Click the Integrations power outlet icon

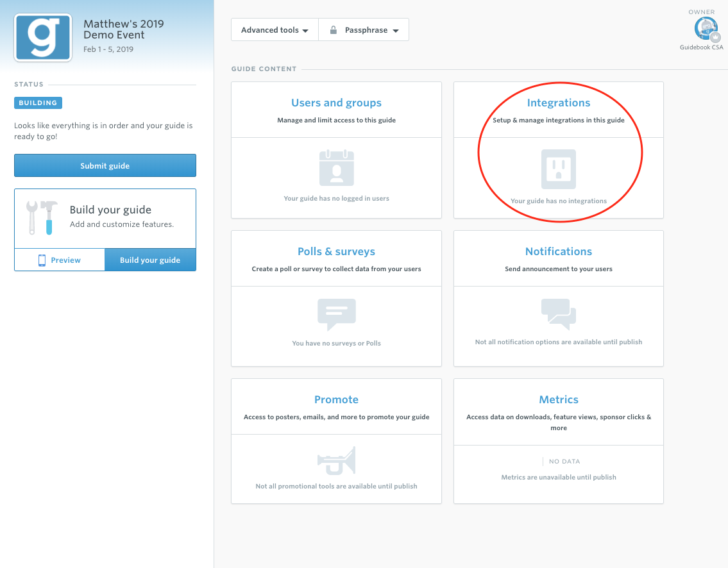[x=559, y=169]
